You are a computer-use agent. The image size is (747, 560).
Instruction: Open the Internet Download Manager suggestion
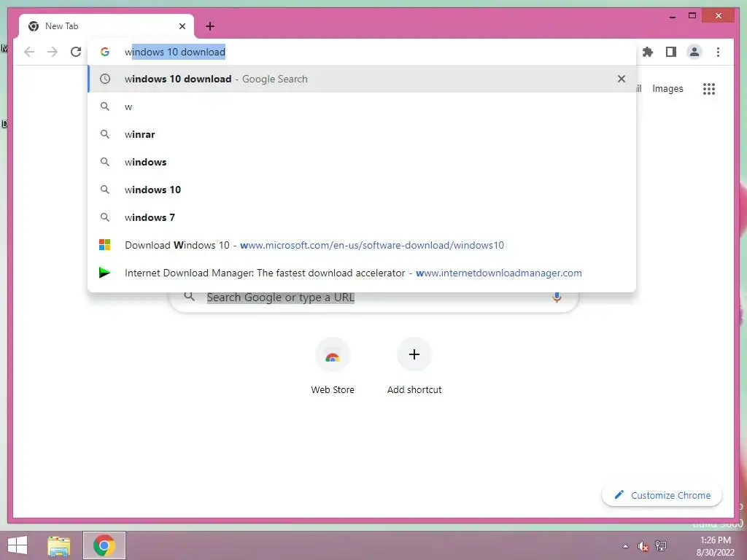pos(362,273)
